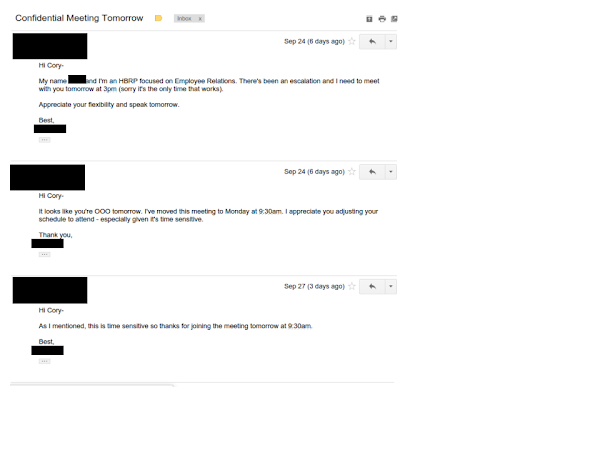Reply to the first Sep 24 email

tap(372, 41)
